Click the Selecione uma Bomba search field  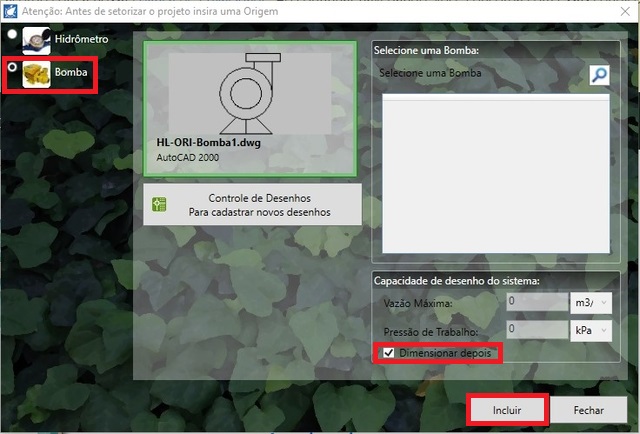pos(478,74)
